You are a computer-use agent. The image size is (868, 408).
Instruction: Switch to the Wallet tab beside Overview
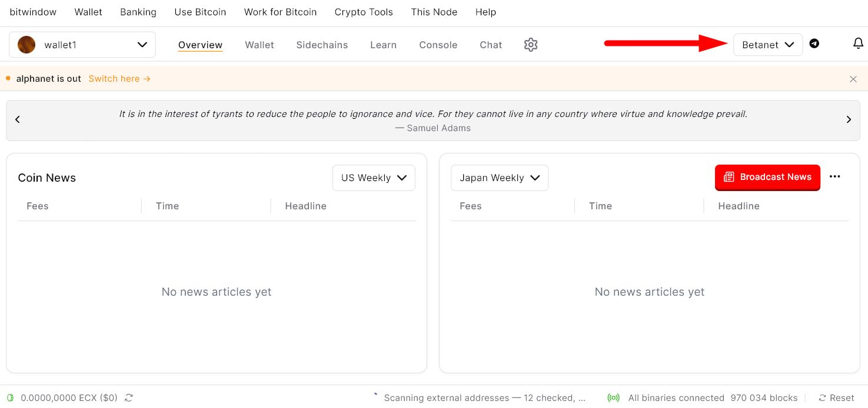tap(260, 45)
